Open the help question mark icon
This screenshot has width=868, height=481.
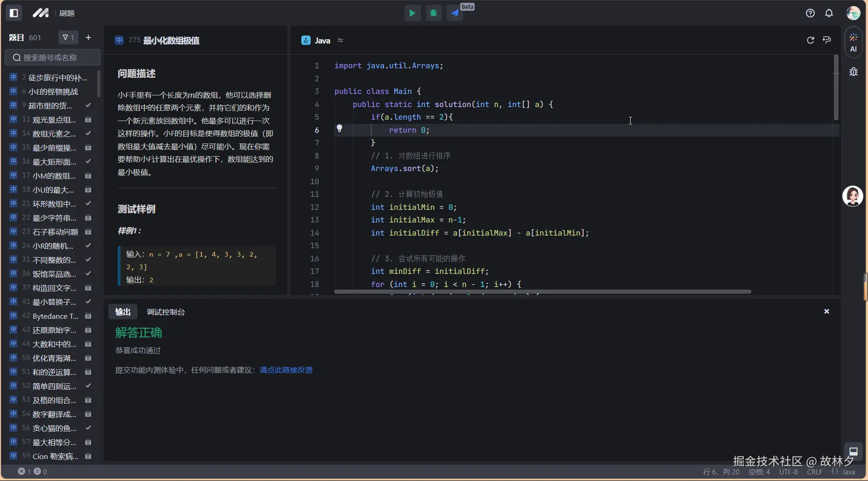[x=810, y=13]
